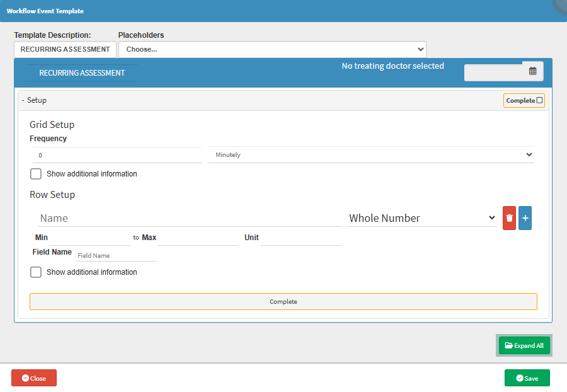The height and width of the screenshot is (392, 567).
Task: Open the Minutely frequency unit dropdown
Action: [371, 155]
